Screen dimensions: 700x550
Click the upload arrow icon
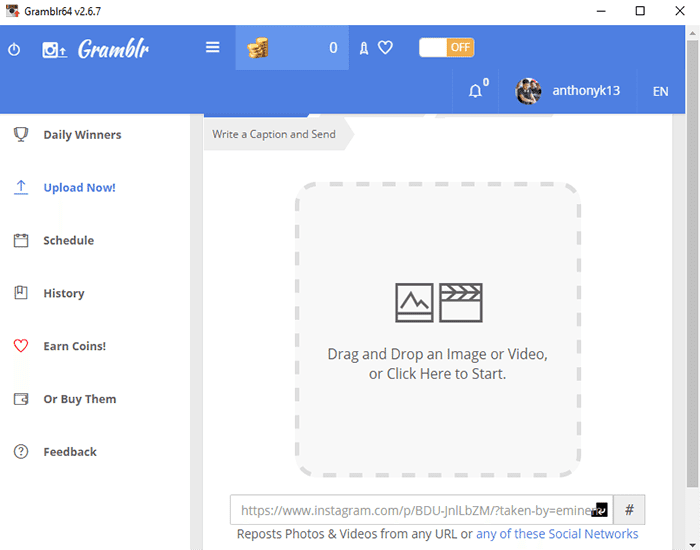[21, 188]
